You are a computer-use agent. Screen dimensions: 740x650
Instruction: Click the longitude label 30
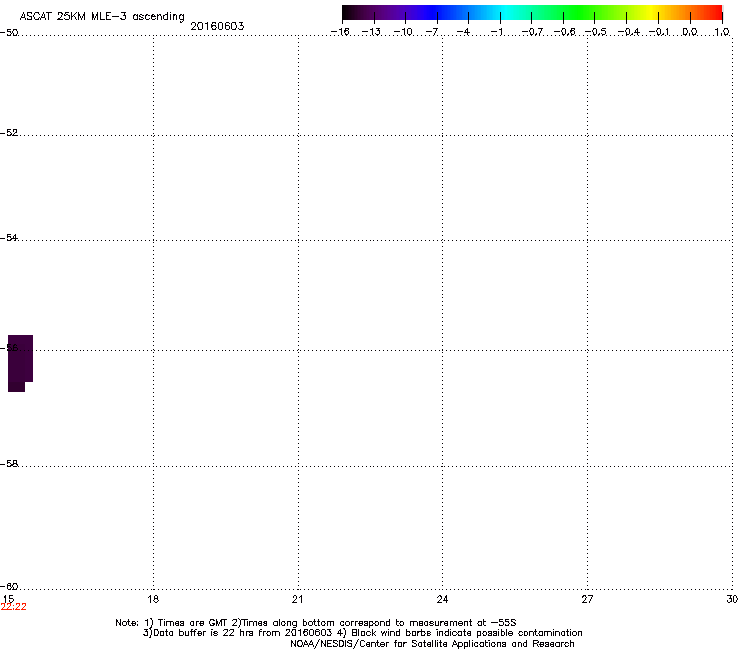click(x=732, y=599)
